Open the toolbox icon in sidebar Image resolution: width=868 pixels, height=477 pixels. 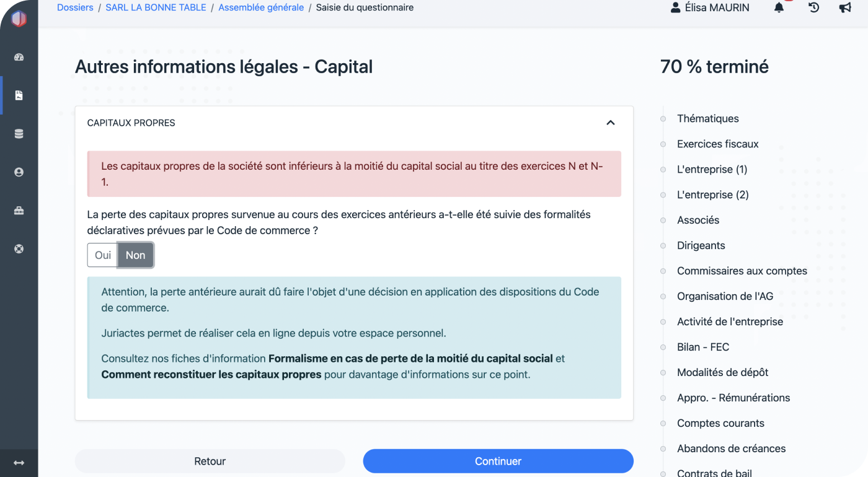[19, 211]
